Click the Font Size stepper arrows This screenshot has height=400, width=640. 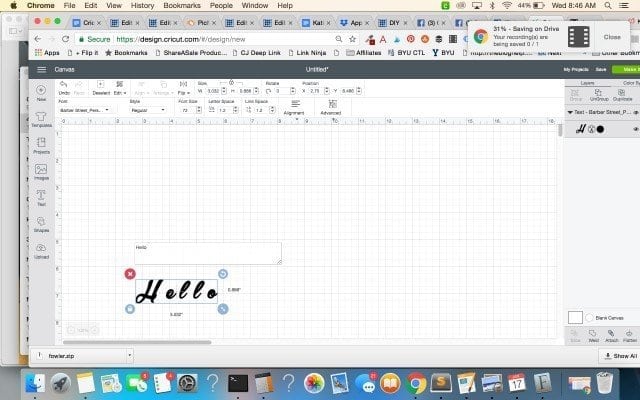click(x=199, y=110)
